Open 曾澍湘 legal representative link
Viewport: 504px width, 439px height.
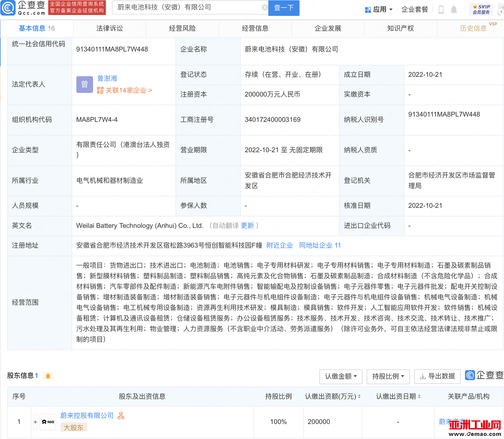pyautogui.click(x=107, y=78)
